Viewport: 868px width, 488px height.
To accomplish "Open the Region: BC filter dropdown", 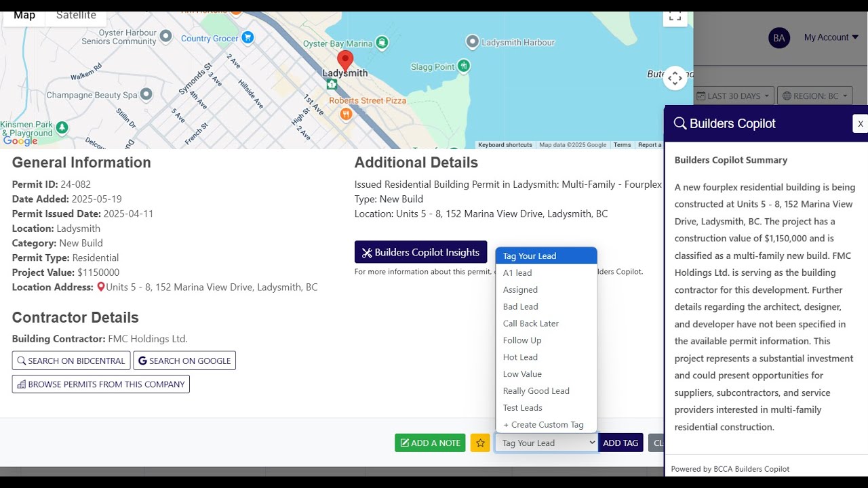I will tap(815, 96).
